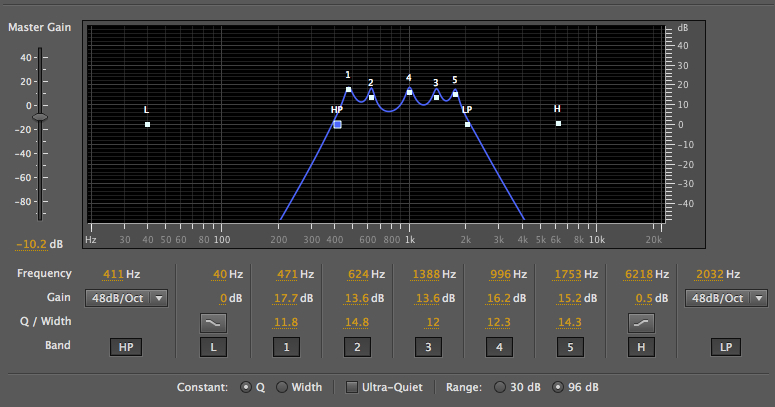This screenshot has width=775, height=407.
Task: Click the L band point on graph
Action: point(147,124)
